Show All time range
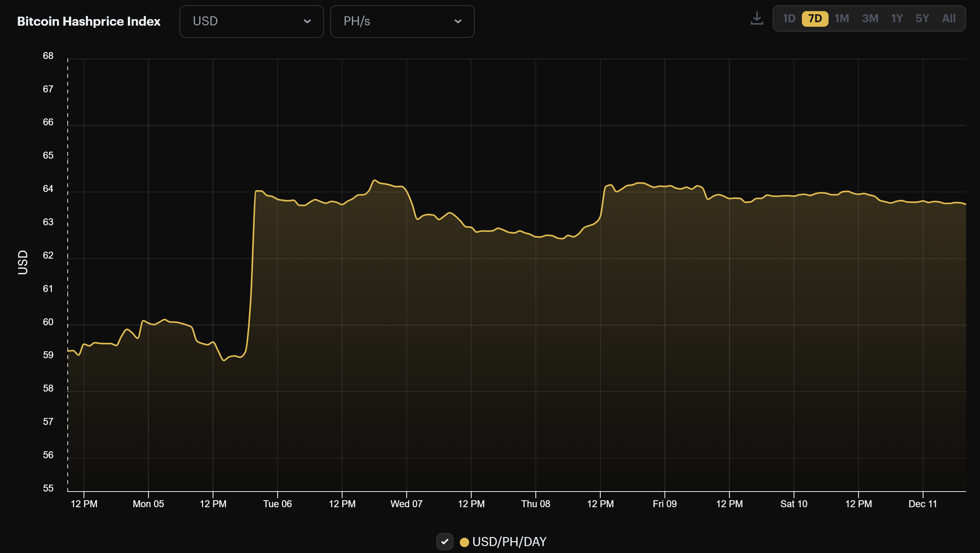 [949, 19]
